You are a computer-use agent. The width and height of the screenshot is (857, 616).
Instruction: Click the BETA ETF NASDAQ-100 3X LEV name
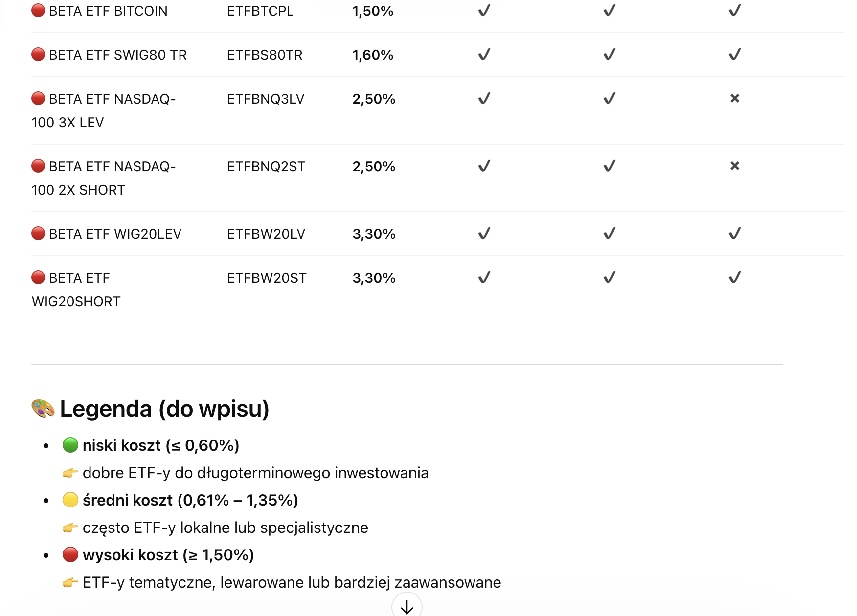click(x=104, y=110)
